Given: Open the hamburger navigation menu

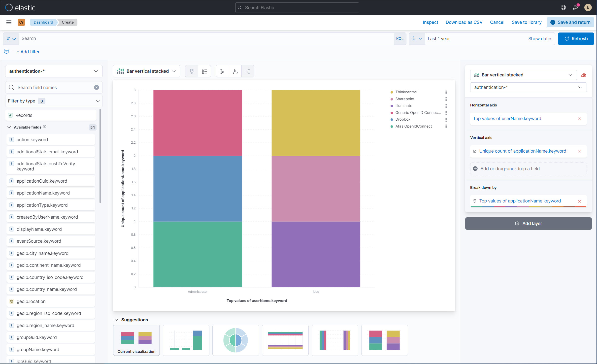Looking at the screenshot, I should [9, 22].
